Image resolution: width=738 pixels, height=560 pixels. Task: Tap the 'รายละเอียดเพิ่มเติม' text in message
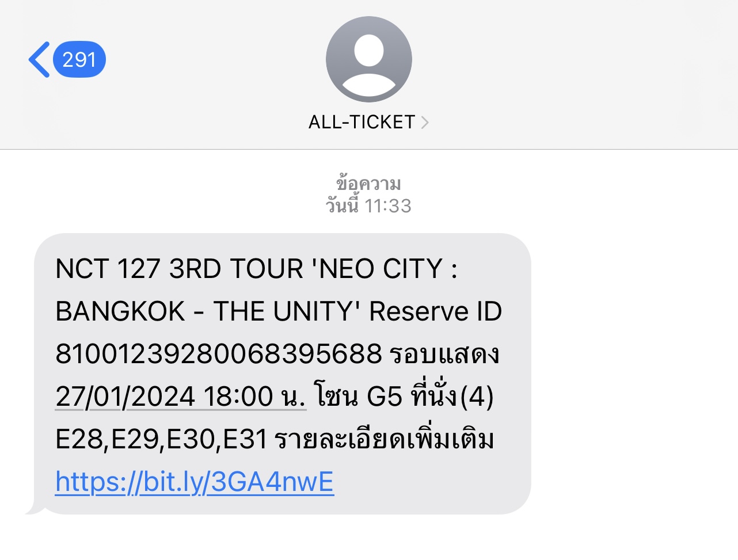pyautogui.click(x=385, y=440)
